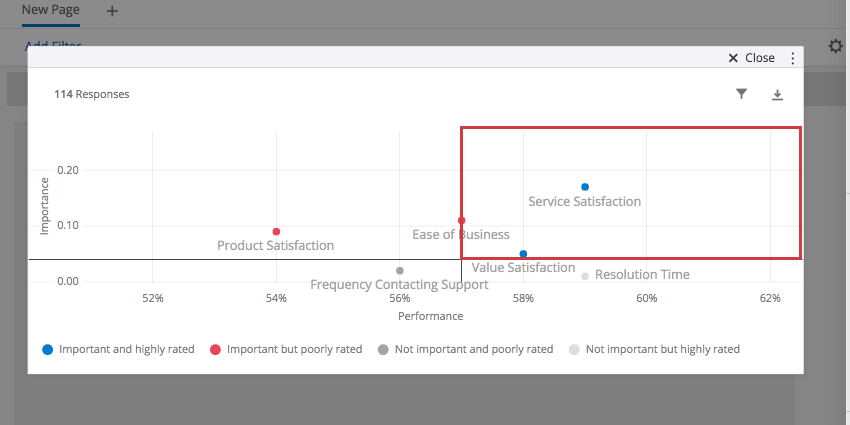Toggle the 'Not important but highly rated' legend item
This screenshot has width=850, height=425.
point(654,350)
